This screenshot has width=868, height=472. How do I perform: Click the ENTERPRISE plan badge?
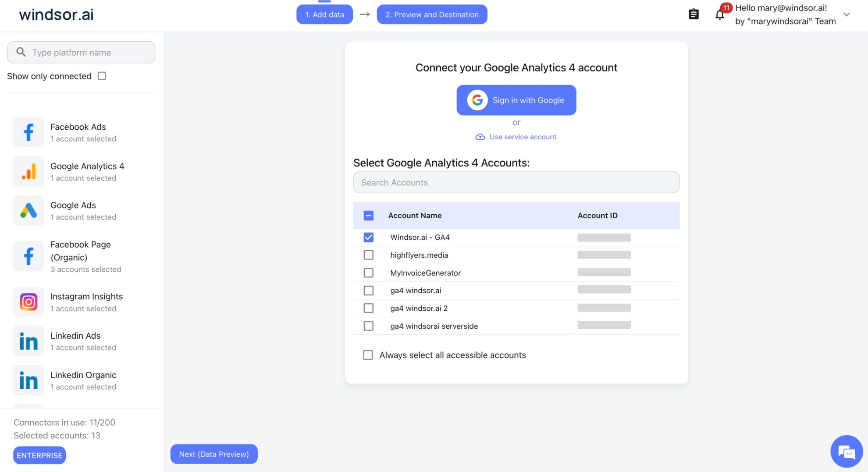pos(39,455)
